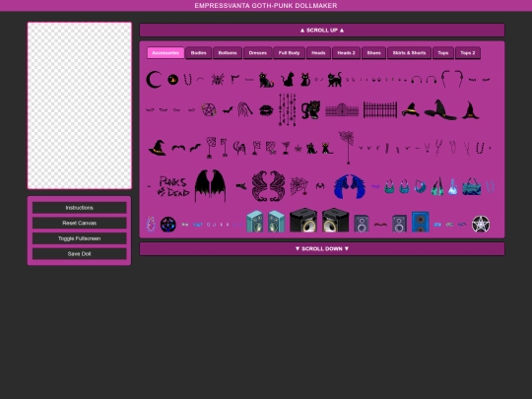Click Toggle Fullscreen

pyautogui.click(x=80, y=238)
